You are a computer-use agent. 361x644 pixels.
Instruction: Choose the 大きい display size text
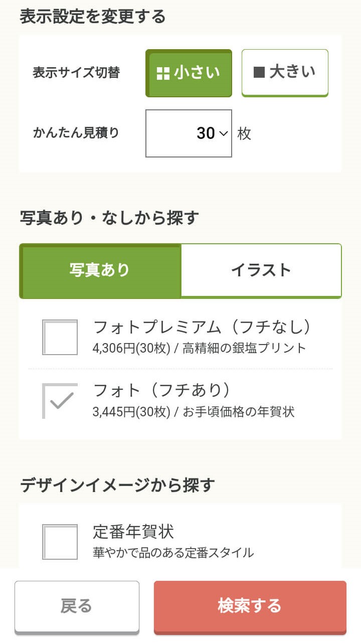(x=293, y=72)
